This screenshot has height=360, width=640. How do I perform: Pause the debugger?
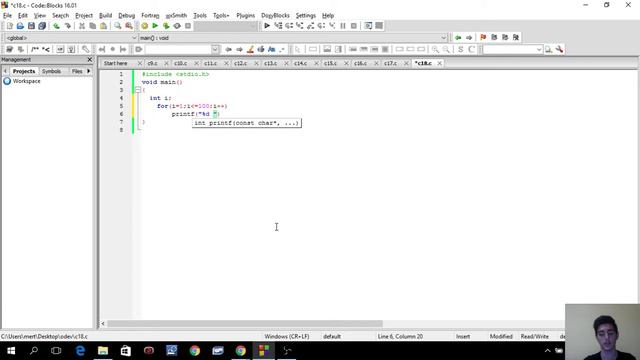pos(343,26)
